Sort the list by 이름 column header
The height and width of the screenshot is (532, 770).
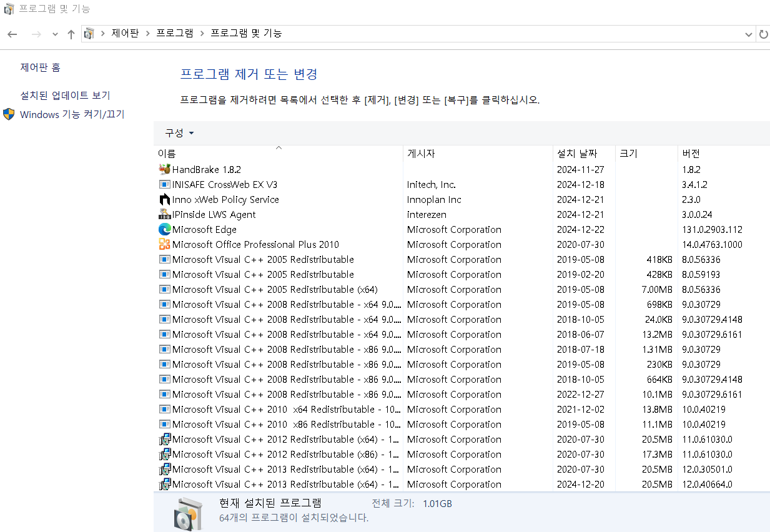point(279,153)
